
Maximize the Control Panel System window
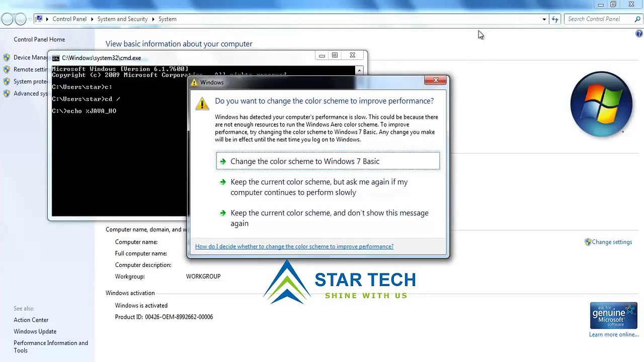pyautogui.click(x=613, y=5)
